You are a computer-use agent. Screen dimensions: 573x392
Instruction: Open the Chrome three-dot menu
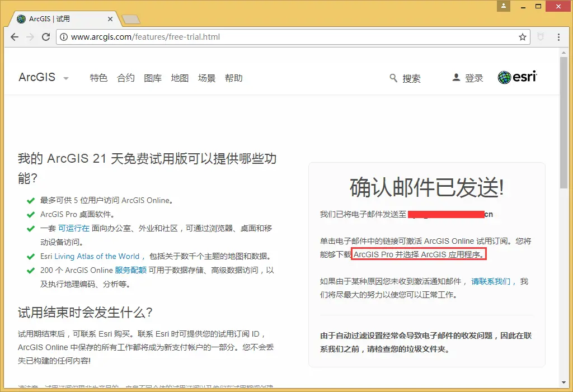[558, 37]
